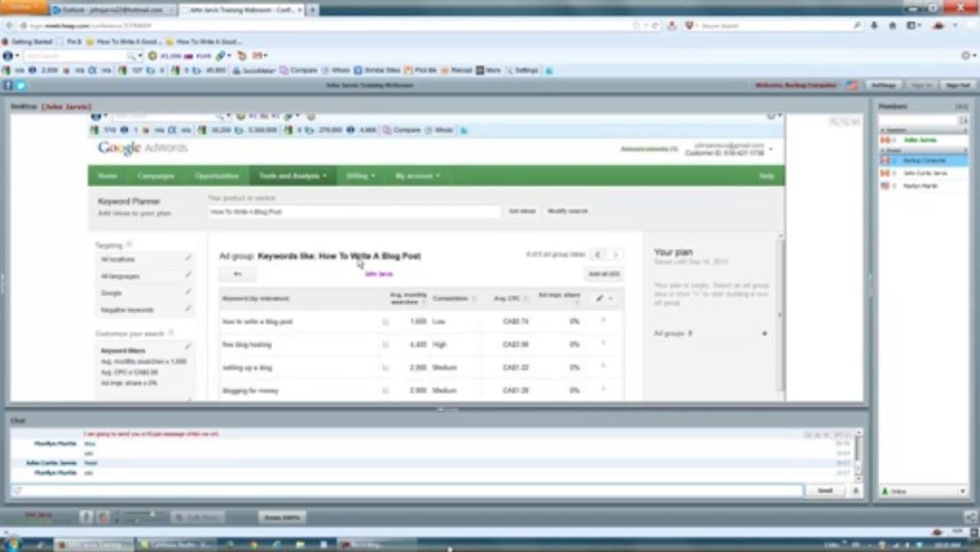This screenshot has height=552, width=980.
Task: Show chart icon for 'setting up a blog'
Action: coord(385,368)
